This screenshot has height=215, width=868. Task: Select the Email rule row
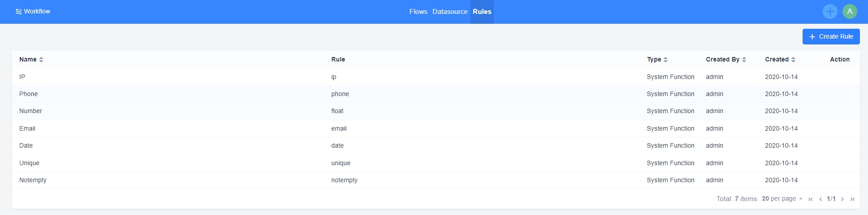(27, 129)
